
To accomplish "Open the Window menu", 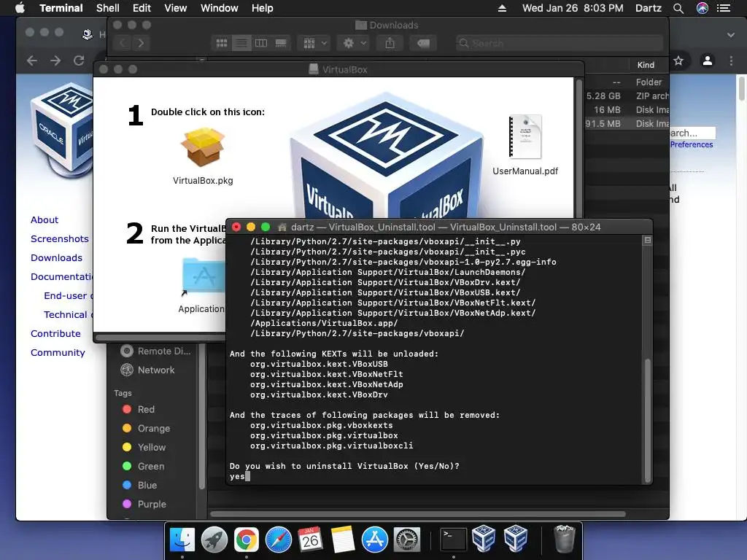I will tap(219, 8).
